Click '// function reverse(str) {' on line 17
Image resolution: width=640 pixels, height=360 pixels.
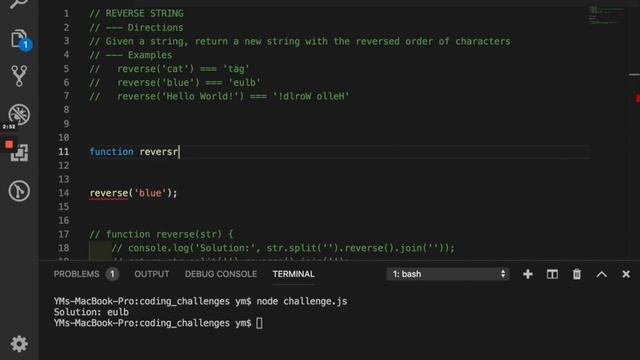[x=161, y=234]
